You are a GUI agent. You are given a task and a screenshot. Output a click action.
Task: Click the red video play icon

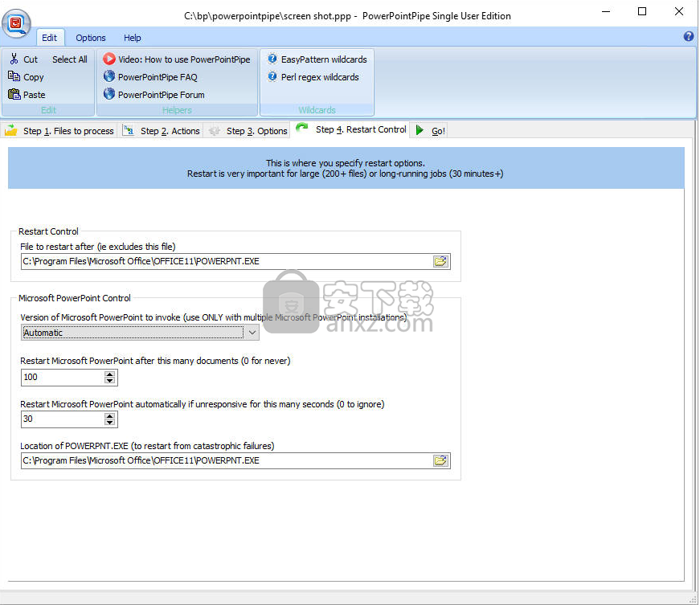click(x=109, y=59)
